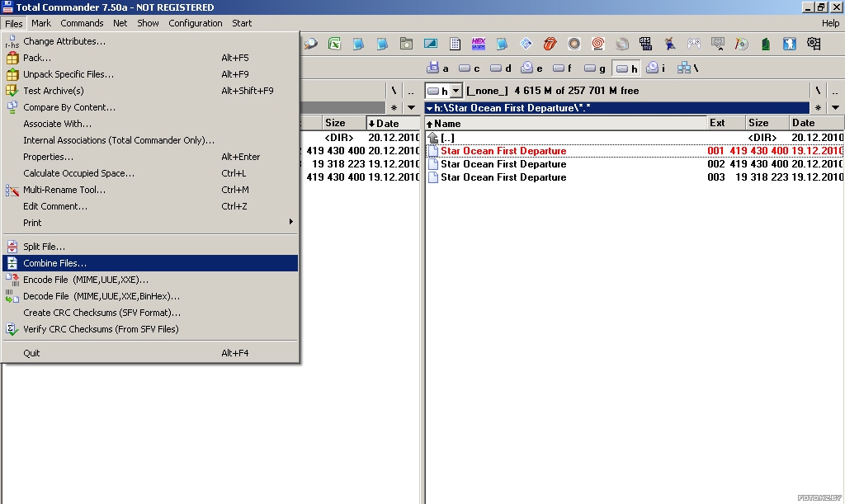Click left panel favorites asterisk button
This screenshot has width=845, height=504.
[x=394, y=108]
